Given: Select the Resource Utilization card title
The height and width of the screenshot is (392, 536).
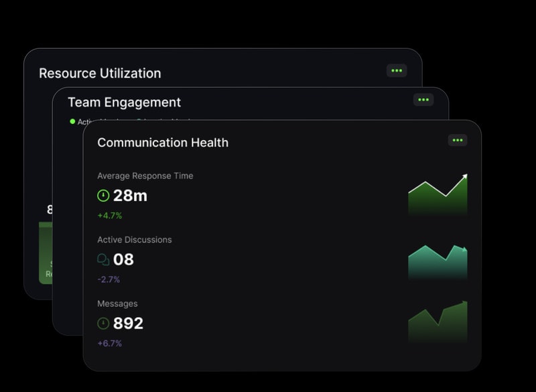Looking at the screenshot, I should [100, 73].
